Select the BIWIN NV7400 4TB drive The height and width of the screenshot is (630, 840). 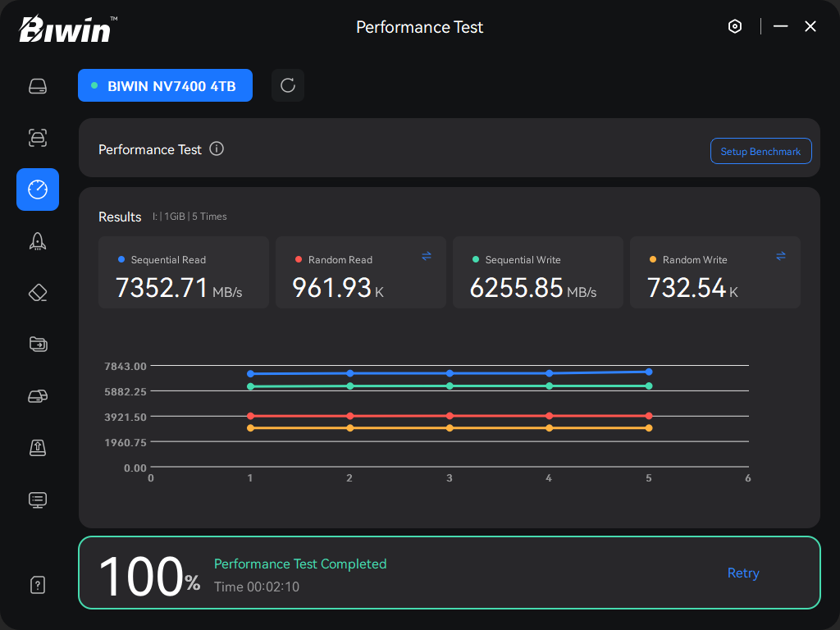(x=165, y=85)
